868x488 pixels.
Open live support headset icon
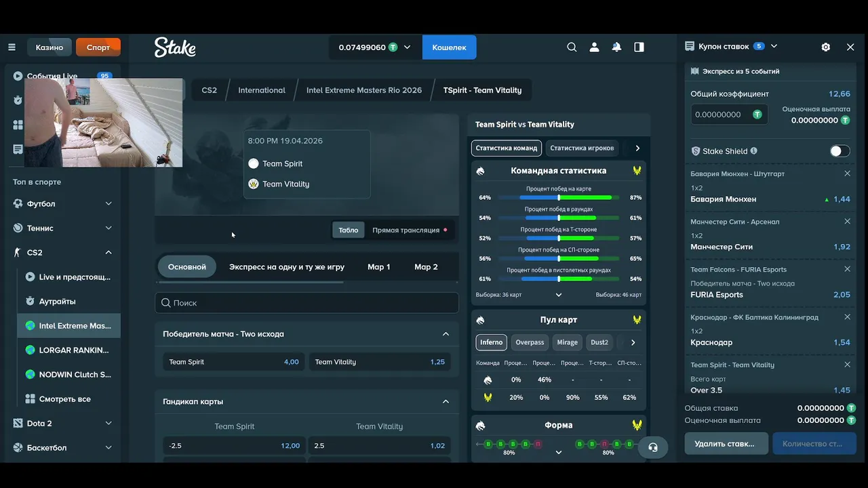coord(653,447)
